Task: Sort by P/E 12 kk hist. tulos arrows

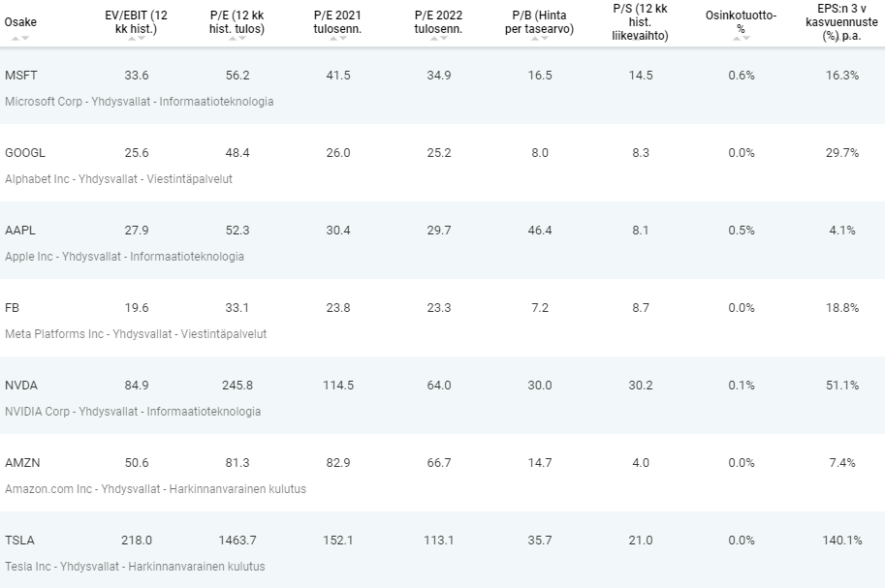Action: (237, 39)
